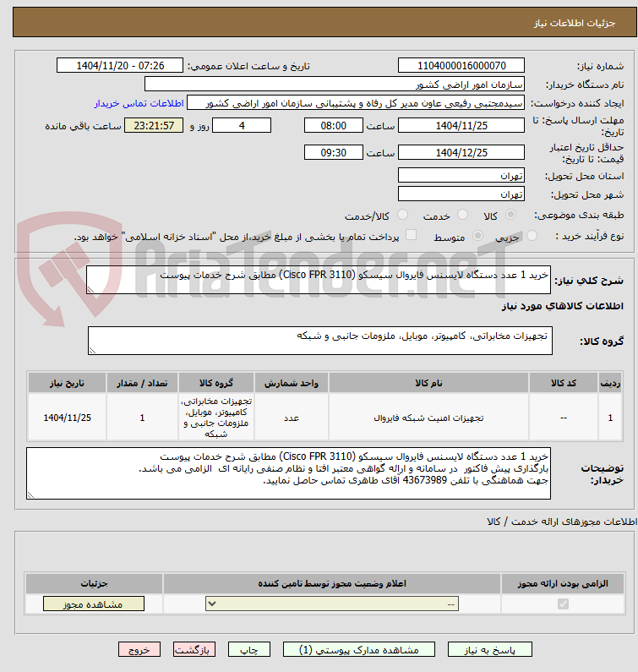Click the request creator name field

pyautogui.click(x=356, y=103)
